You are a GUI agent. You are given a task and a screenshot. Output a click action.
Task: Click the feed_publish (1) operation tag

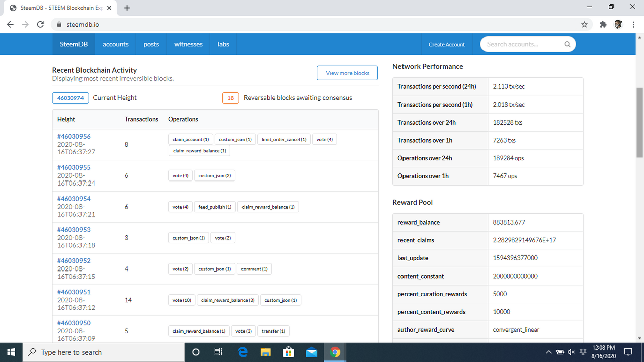tap(215, 207)
